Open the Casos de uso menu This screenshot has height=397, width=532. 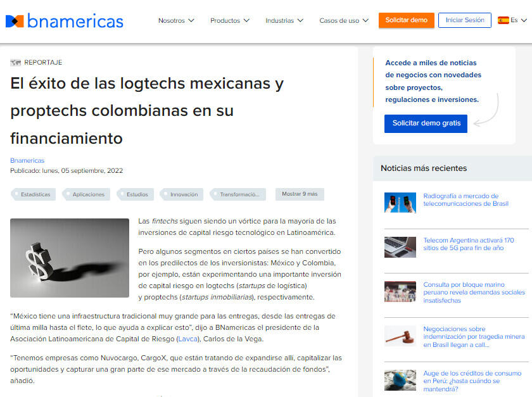coord(344,21)
